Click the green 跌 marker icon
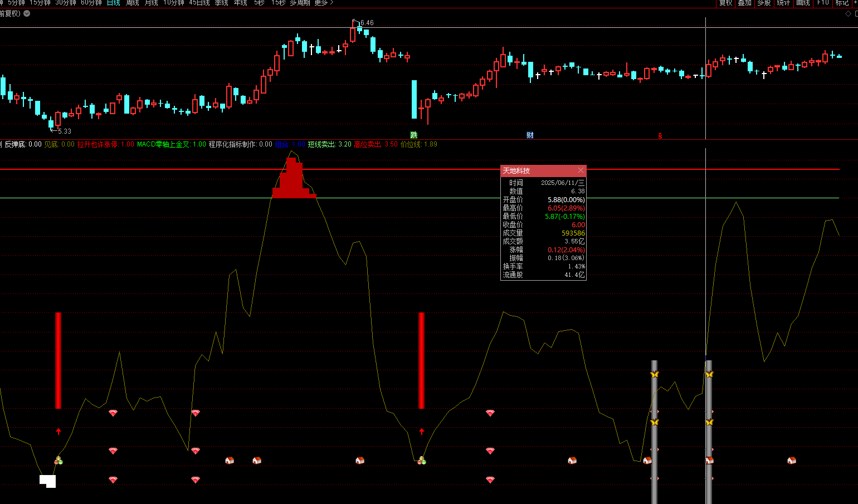This screenshot has height=504, width=858. 413,135
